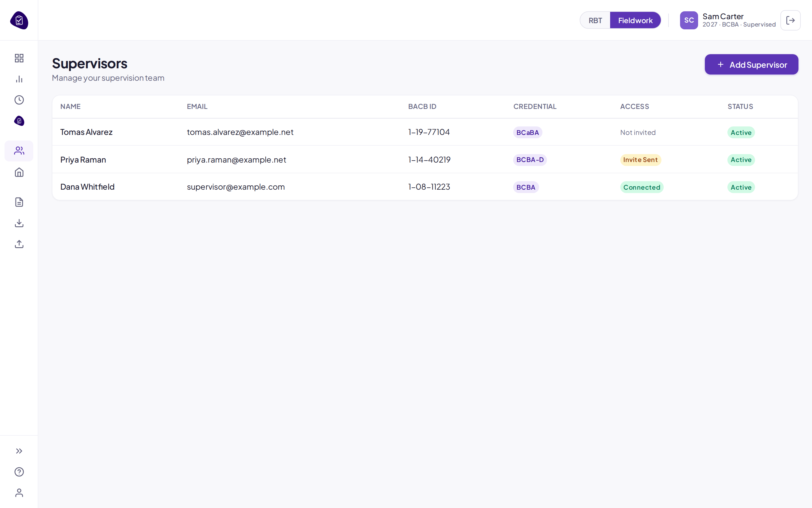This screenshot has height=508, width=812.
Task: Open the help question mark icon
Action: click(19, 472)
